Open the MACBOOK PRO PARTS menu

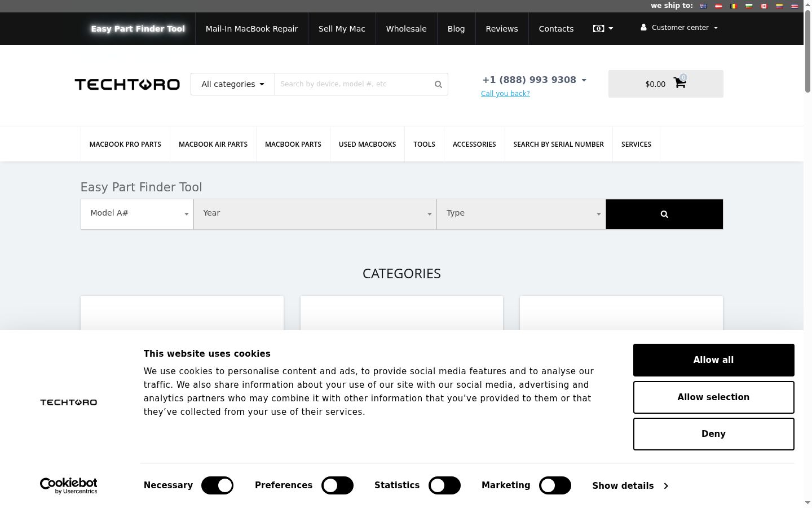point(125,144)
